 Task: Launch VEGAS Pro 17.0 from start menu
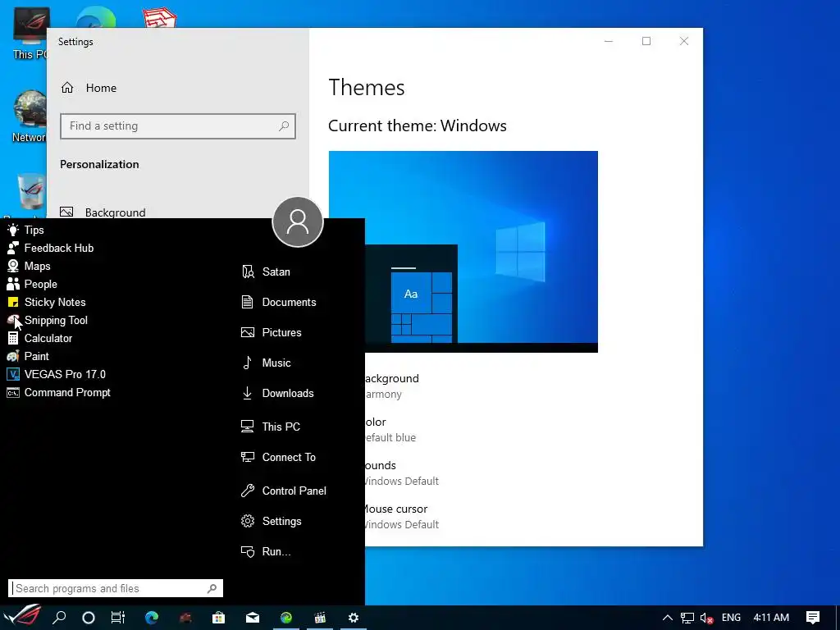57,374
